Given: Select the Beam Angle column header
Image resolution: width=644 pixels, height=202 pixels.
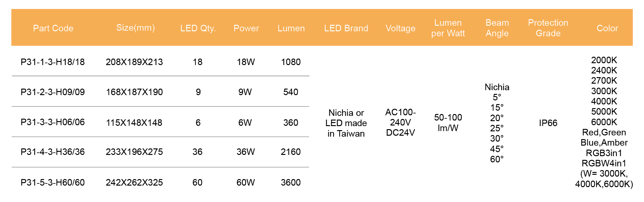Looking at the screenshot, I should [497, 28].
